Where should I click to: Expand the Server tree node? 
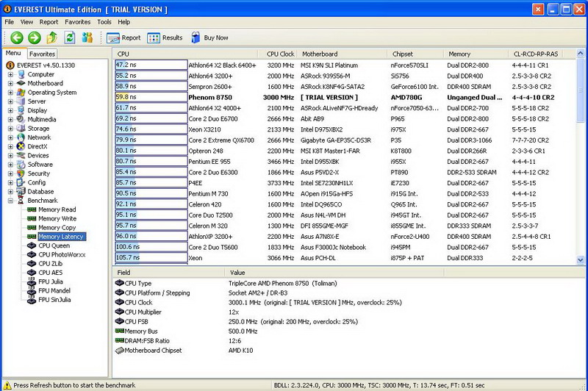[10, 101]
